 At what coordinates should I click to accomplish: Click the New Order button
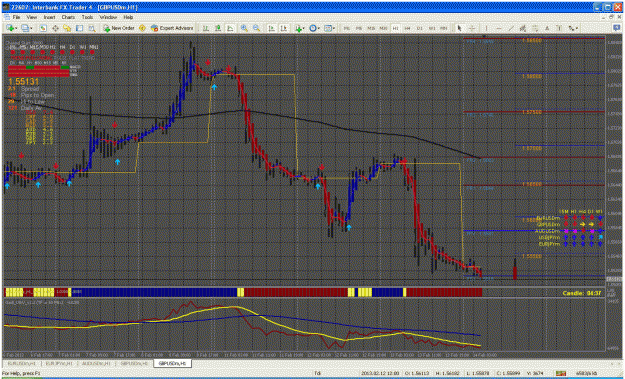(119, 28)
